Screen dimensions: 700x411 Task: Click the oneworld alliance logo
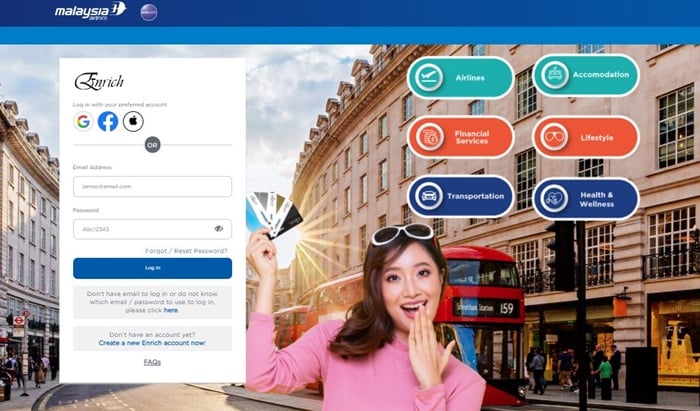pos(149,12)
